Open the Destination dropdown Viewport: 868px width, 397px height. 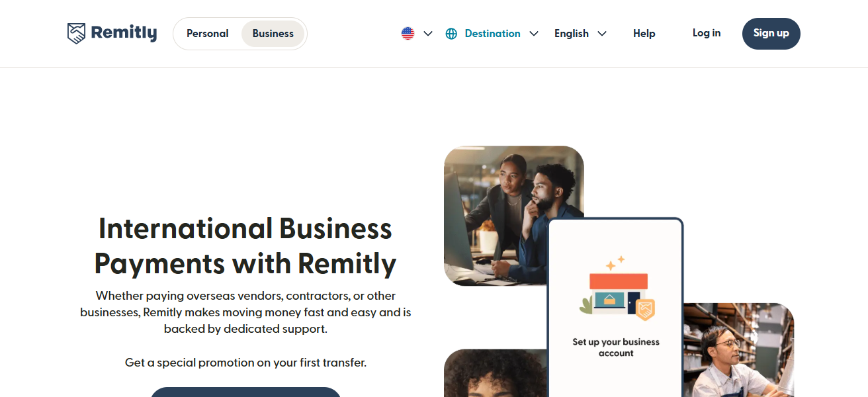(x=492, y=33)
